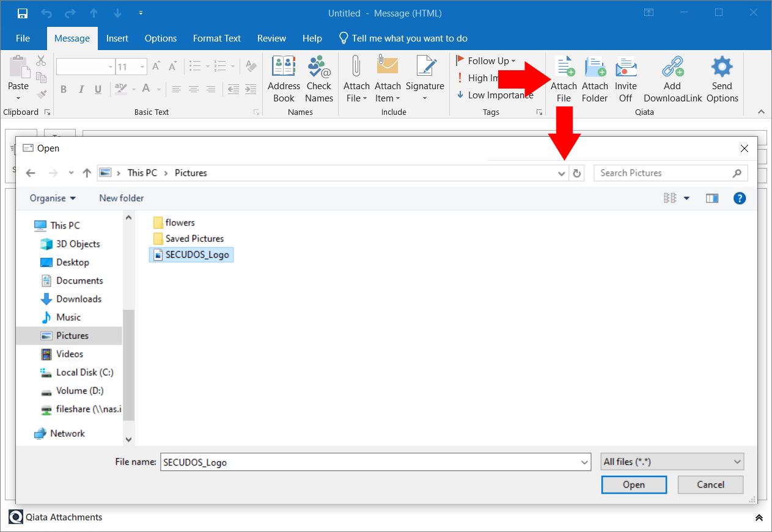Open the Format Text ribbon tab
The height and width of the screenshot is (532, 772).
click(216, 38)
